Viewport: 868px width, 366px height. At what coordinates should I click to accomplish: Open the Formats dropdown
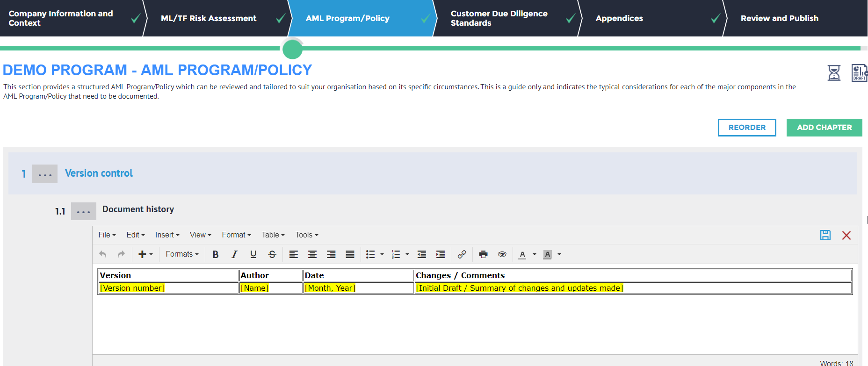(182, 254)
